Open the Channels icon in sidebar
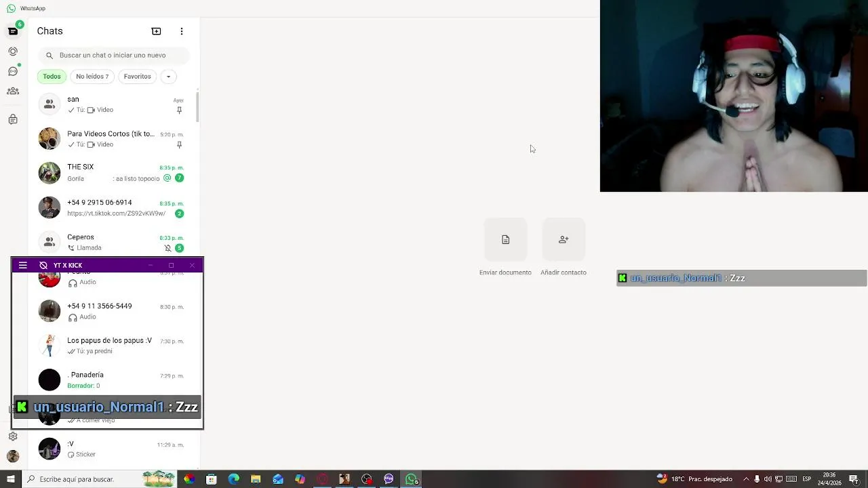 pos(13,71)
